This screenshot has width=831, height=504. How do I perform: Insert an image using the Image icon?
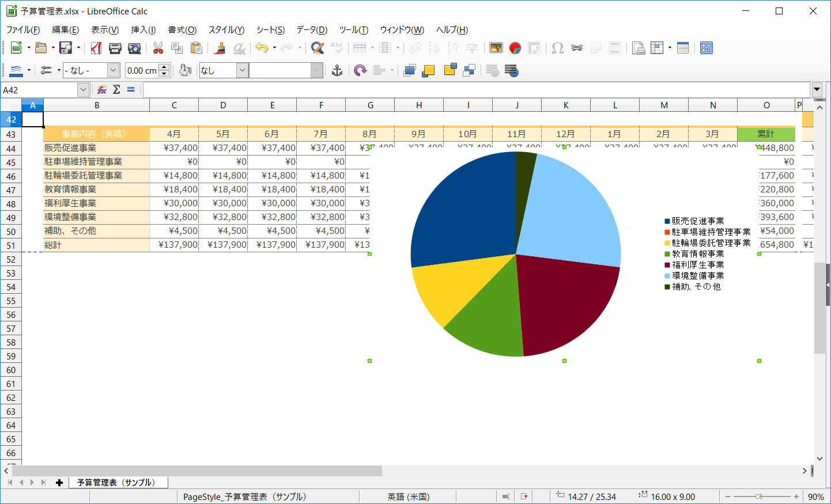pos(496,48)
